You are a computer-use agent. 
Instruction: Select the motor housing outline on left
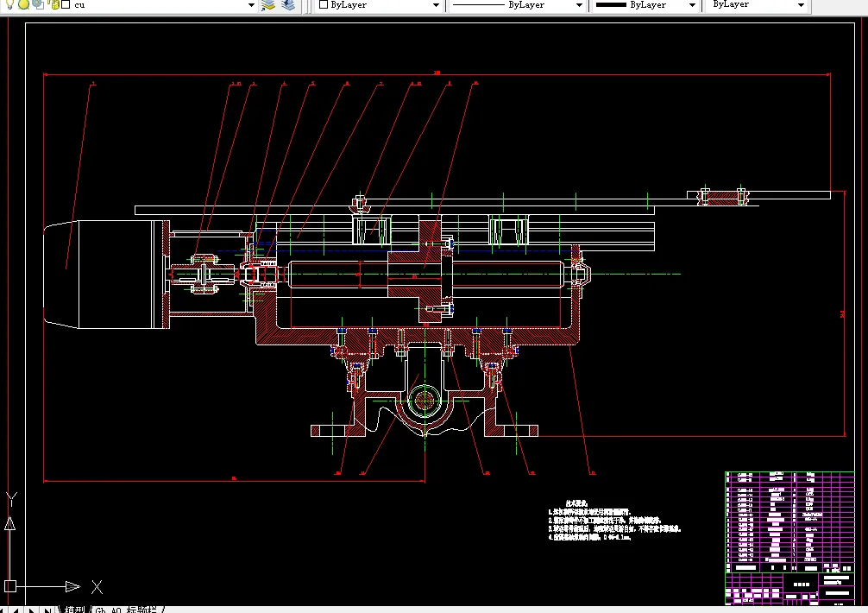coord(104,275)
